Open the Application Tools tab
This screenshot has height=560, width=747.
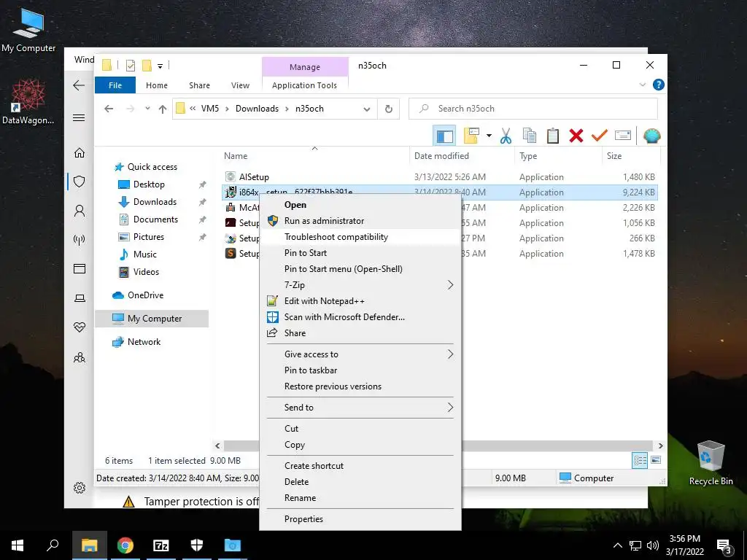click(304, 85)
